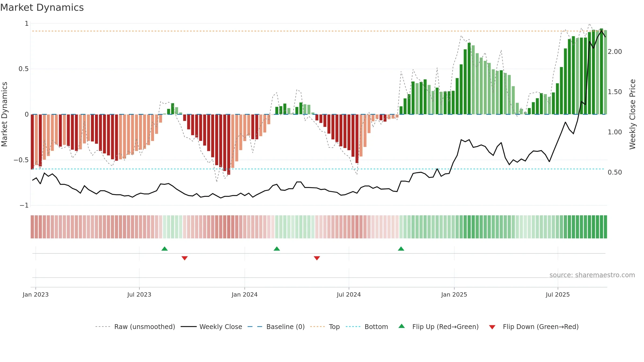Image resolution: width=644 pixels, height=362 pixels.
Task: Click the 0.50 price axis tick
Action: [615, 172]
